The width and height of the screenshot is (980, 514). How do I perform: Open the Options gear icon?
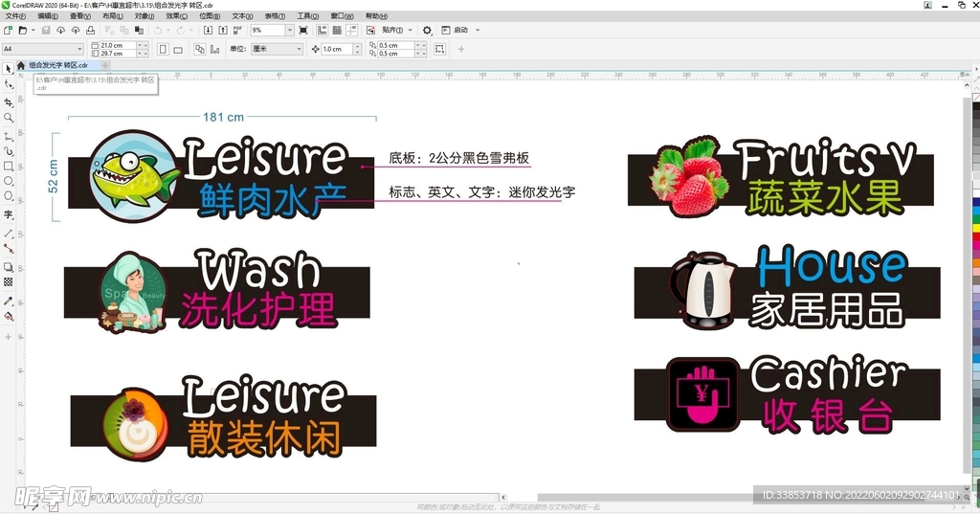pyautogui.click(x=427, y=31)
